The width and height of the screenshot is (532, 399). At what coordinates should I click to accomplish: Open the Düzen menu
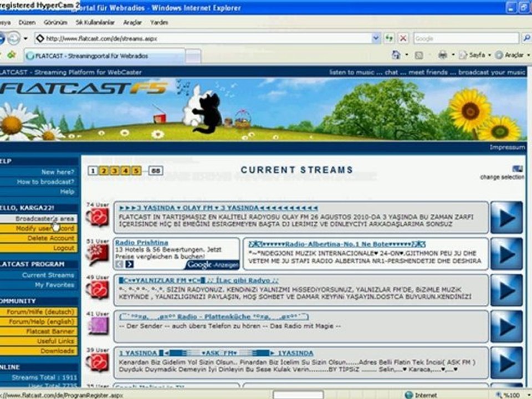(27, 22)
